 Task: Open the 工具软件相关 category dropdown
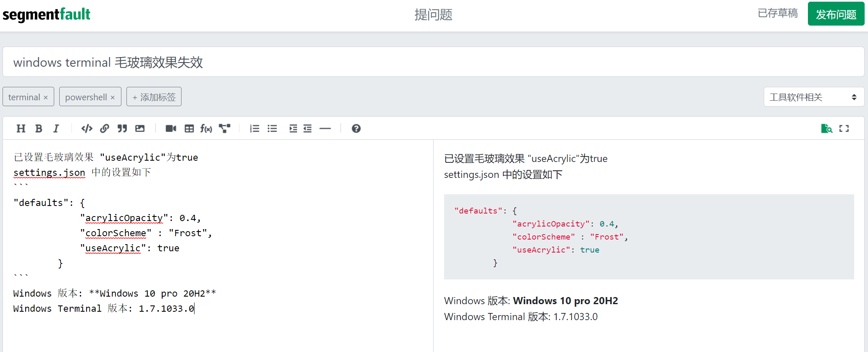(814, 97)
